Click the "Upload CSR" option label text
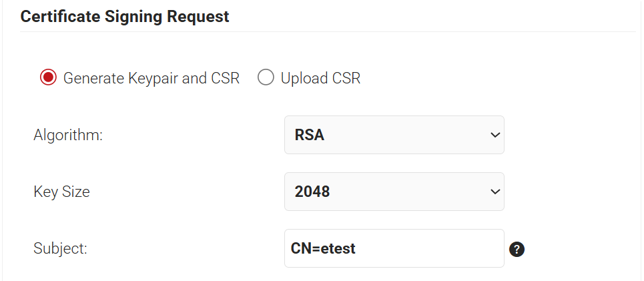This screenshot has width=644, height=281. coord(320,78)
